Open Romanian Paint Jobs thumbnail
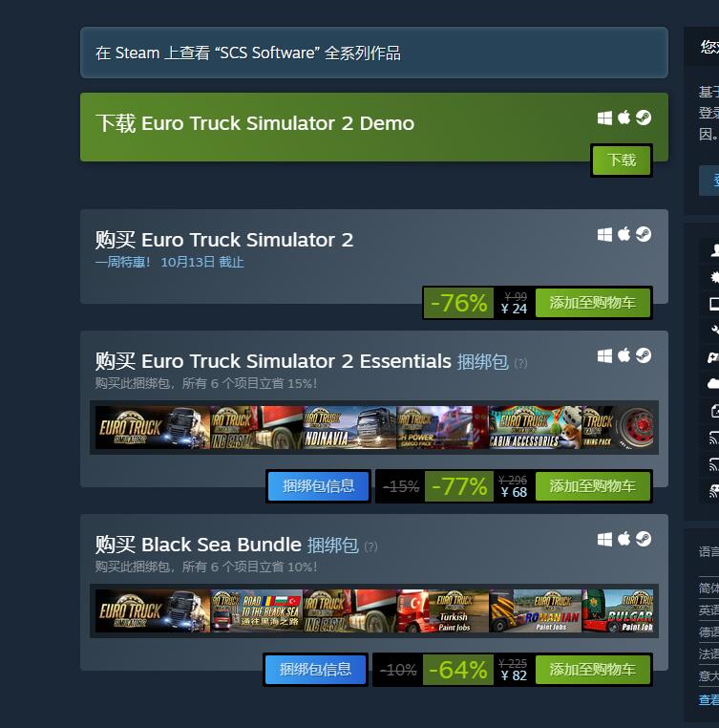The height and width of the screenshot is (728, 719). point(535,611)
